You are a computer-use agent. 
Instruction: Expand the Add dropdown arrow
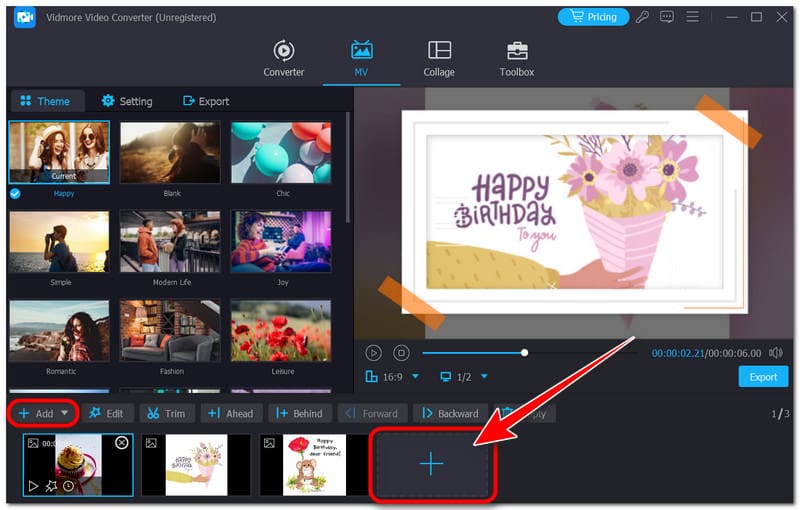click(66, 413)
